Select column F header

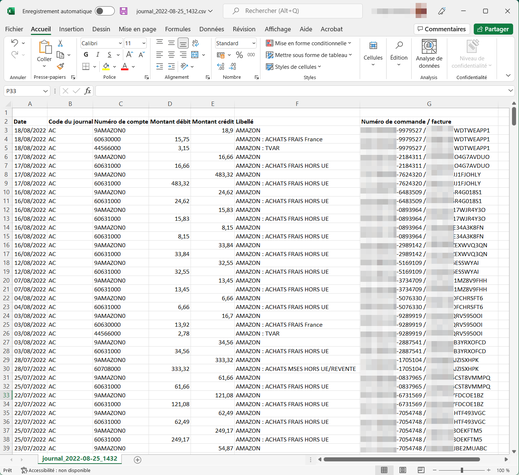click(x=297, y=104)
